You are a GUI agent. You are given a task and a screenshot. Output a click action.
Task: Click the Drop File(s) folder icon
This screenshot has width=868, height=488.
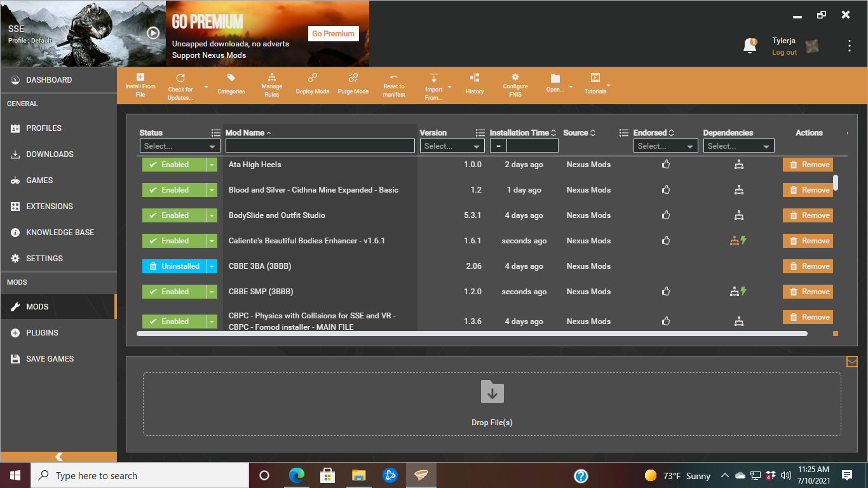(492, 391)
